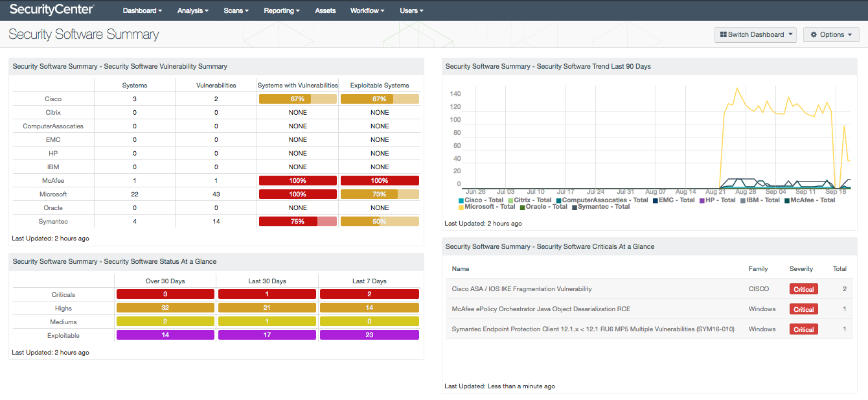Image resolution: width=868 pixels, height=400 pixels.
Task: Open the Options gear dropdown
Action: (831, 34)
